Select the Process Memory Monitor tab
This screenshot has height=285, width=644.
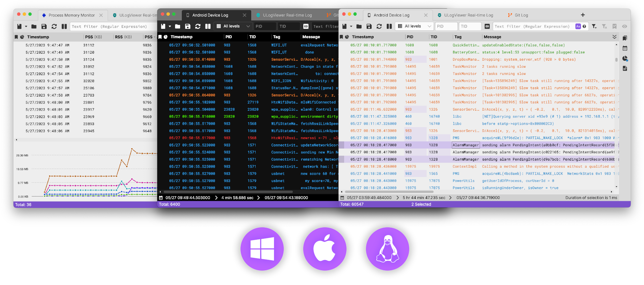71,15
